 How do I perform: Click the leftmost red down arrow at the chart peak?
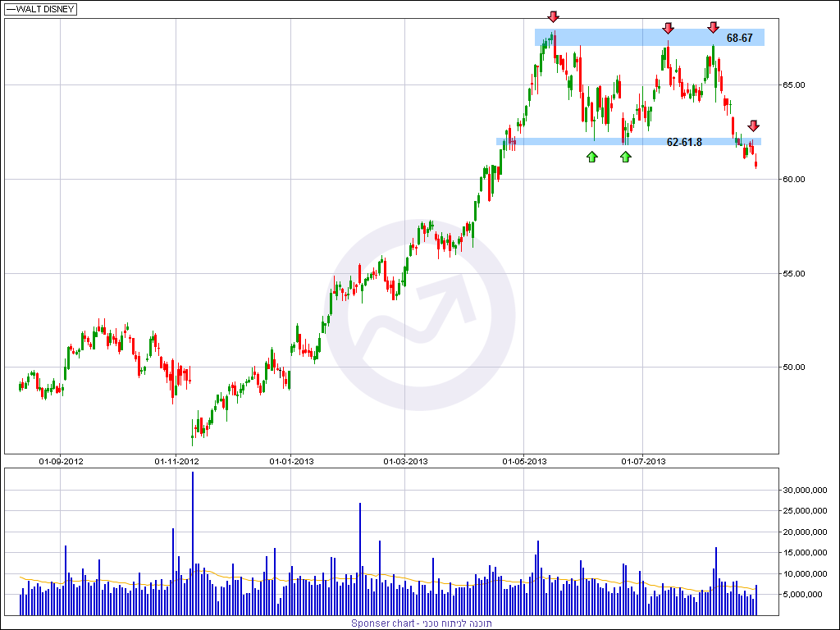(x=554, y=16)
